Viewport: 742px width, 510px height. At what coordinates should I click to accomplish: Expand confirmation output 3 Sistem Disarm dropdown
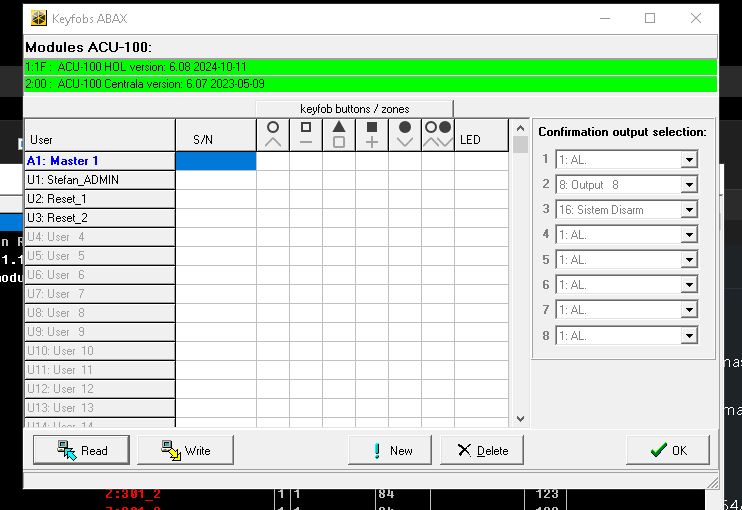pos(688,210)
